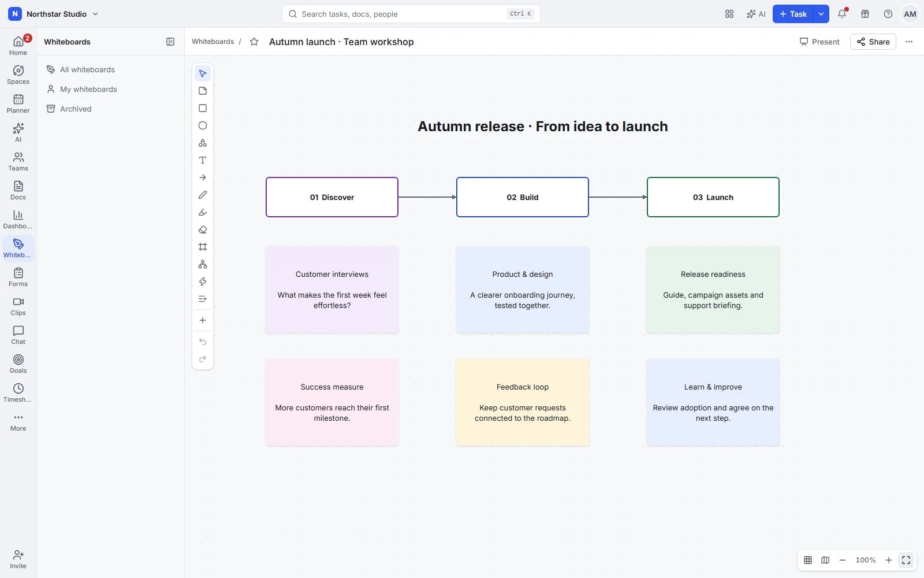Select the sticky note tool
The height and width of the screenshot is (578, 924).
(203, 91)
